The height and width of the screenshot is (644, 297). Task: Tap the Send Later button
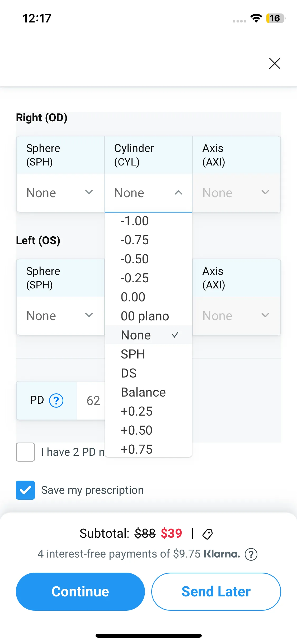pos(216,592)
